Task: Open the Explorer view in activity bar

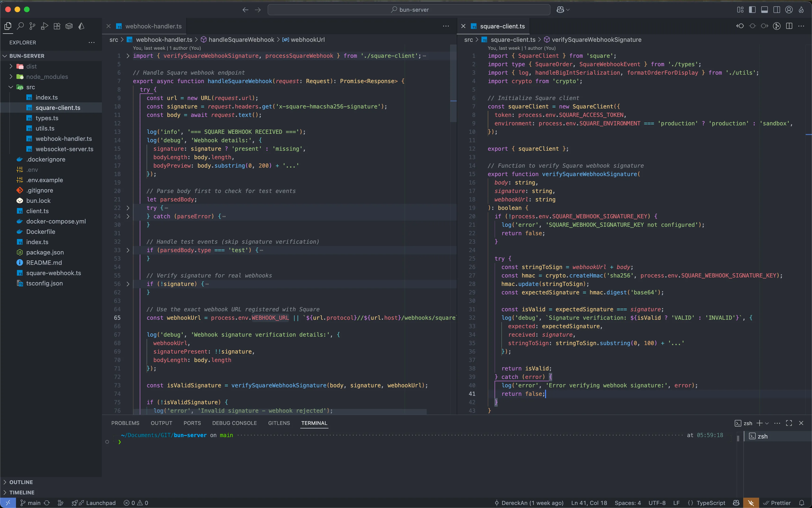Action: click(8, 26)
